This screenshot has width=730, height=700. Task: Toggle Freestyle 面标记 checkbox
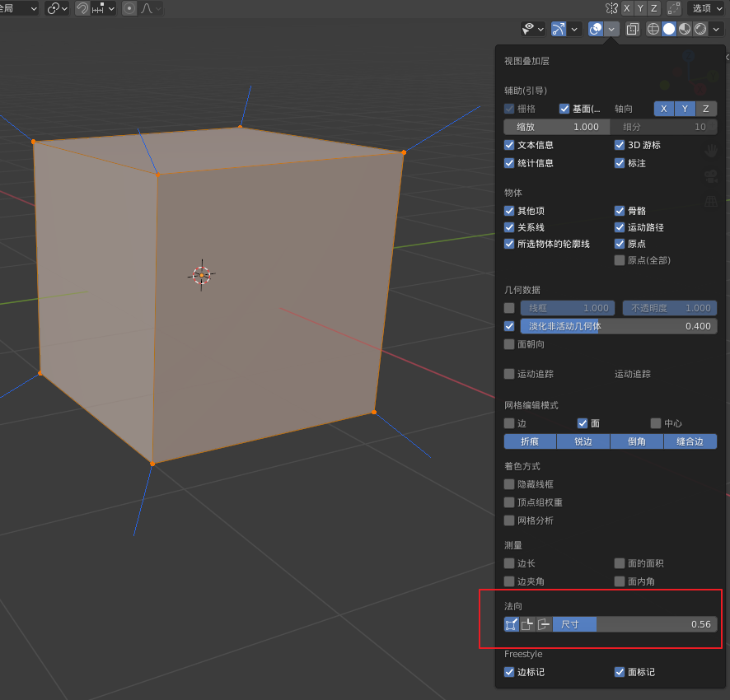tap(620, 672)
